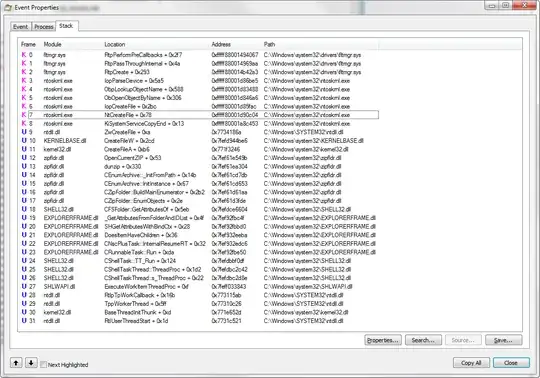Select the user-mode icon of frame 9

coord(24,132)
